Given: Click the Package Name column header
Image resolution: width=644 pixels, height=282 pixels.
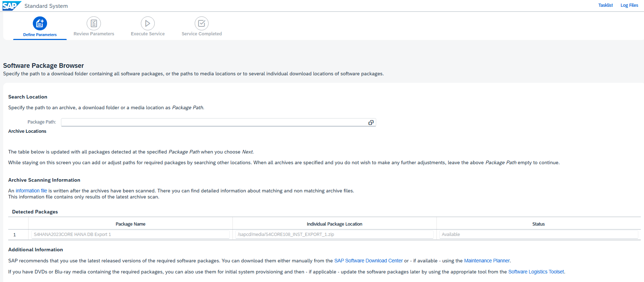Looking at the screenshot, I should point(131,224).
